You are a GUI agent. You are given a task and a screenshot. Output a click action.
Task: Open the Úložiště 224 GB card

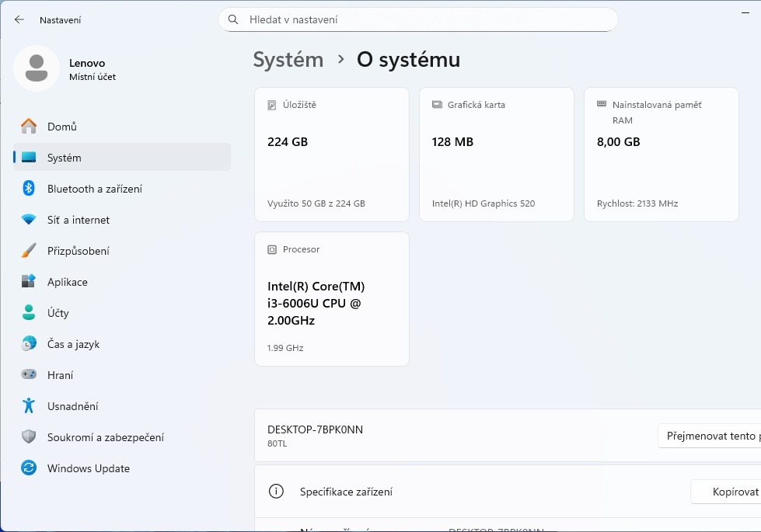(331, 155)
